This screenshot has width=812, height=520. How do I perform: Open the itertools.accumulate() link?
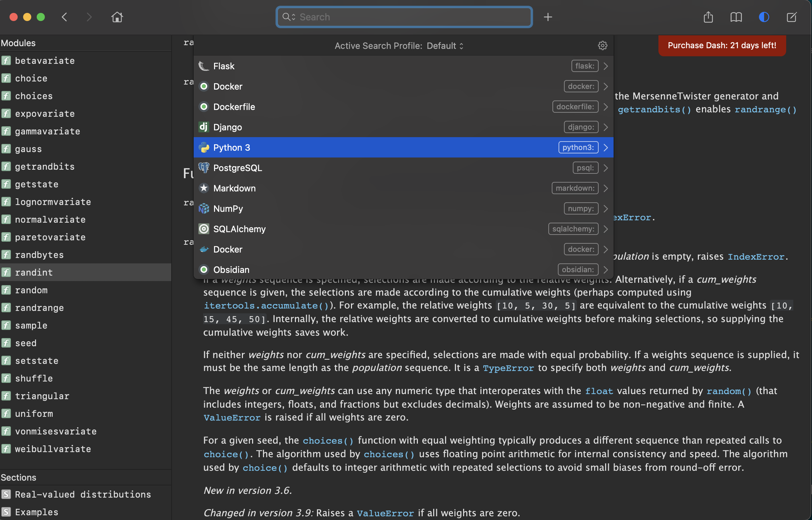click(266, 306)
